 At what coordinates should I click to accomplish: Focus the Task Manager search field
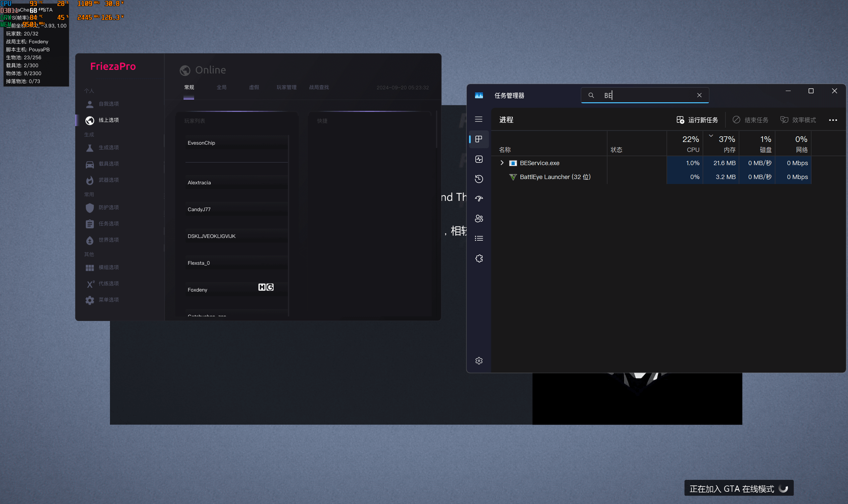tap(645, 95)
